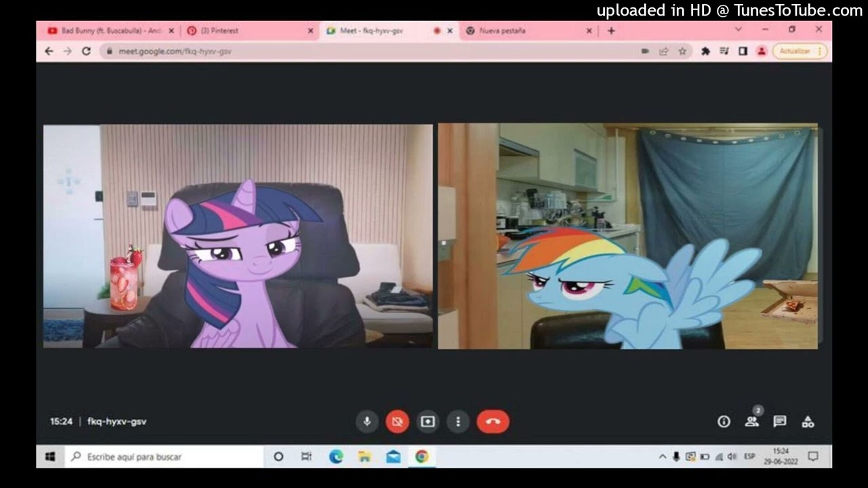
Task: Open the Chrome tab search dropdown
Action: click(738, 30)
